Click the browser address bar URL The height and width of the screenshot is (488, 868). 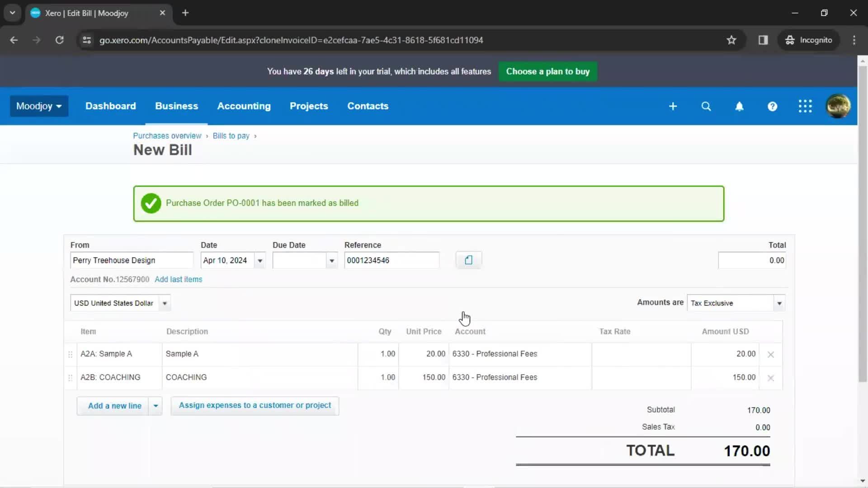click(291, 40)
